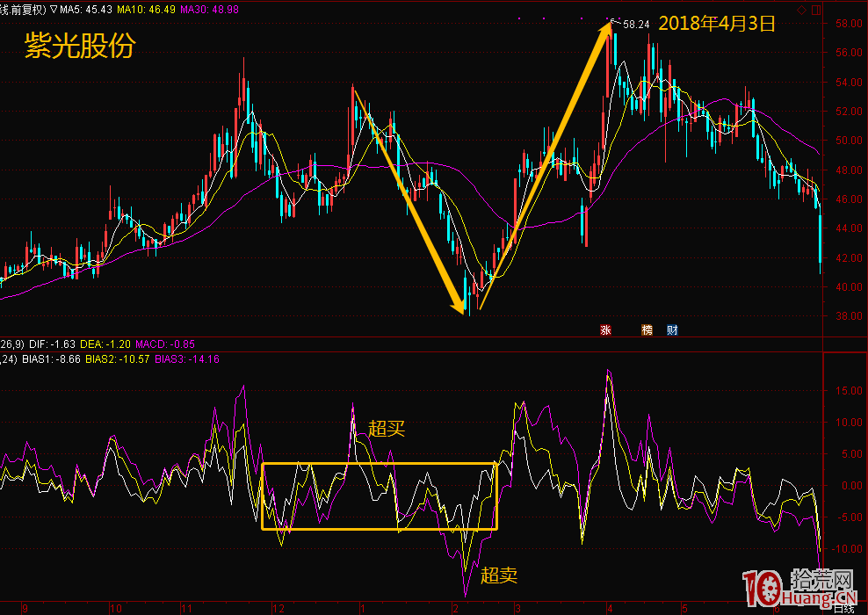Click the tip of the upward yellow arrow
868x615 pixels.
point(609,23)
